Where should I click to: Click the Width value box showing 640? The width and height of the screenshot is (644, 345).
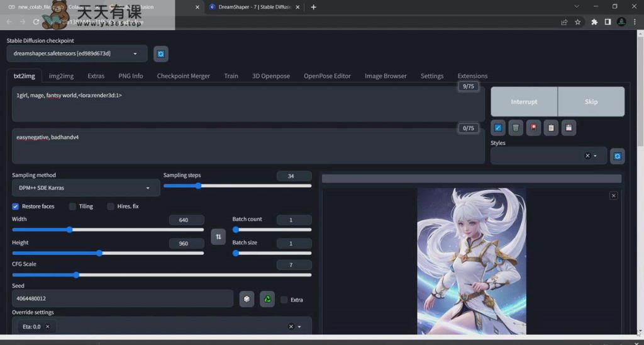tap(186, 220)
